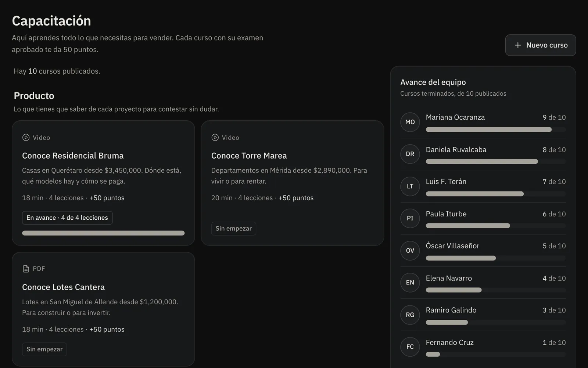
Task: Select the DR avatar for Daniela Ruvalcaba
Action: [410, 154]
